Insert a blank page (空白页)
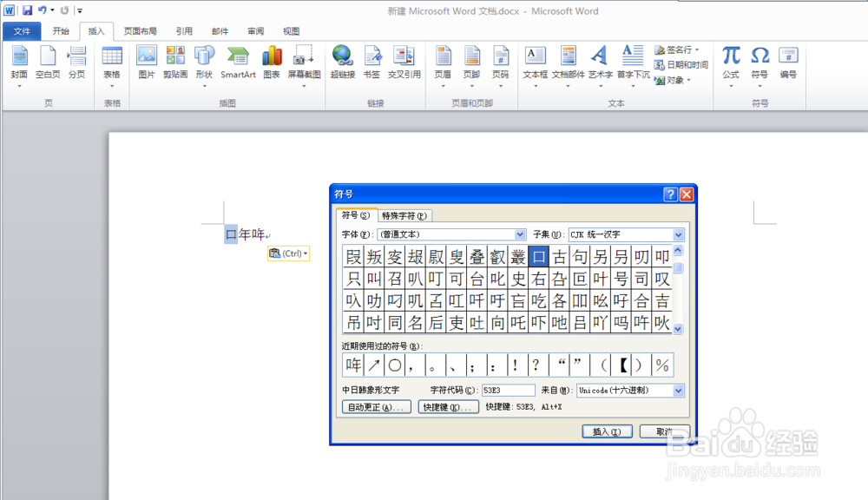 [48, 62]
